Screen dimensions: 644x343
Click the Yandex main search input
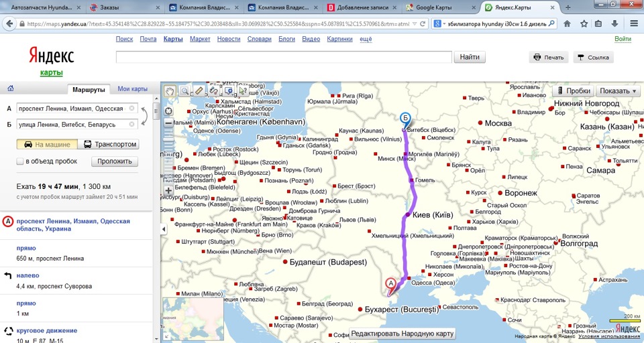click(284, 57)
